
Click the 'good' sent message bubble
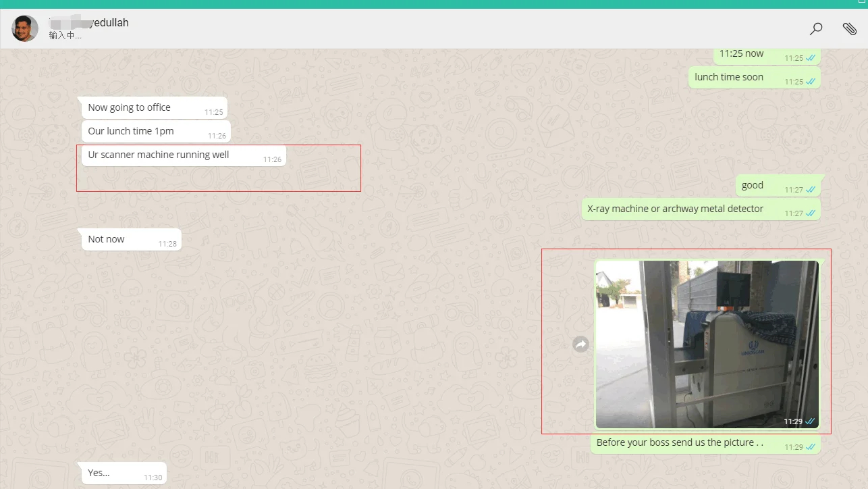click(752, 185)
